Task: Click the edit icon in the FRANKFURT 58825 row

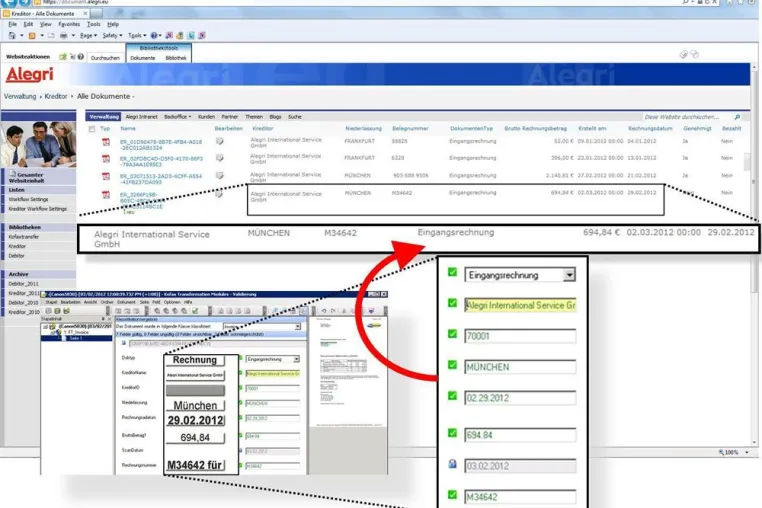Action: [220, 141]
